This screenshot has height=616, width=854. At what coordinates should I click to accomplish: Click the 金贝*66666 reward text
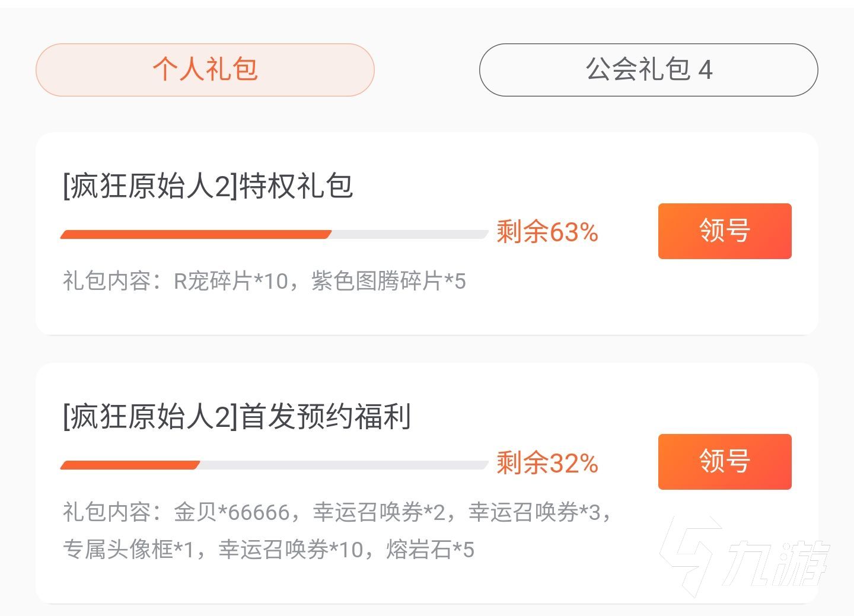click(x=231, y=512)
